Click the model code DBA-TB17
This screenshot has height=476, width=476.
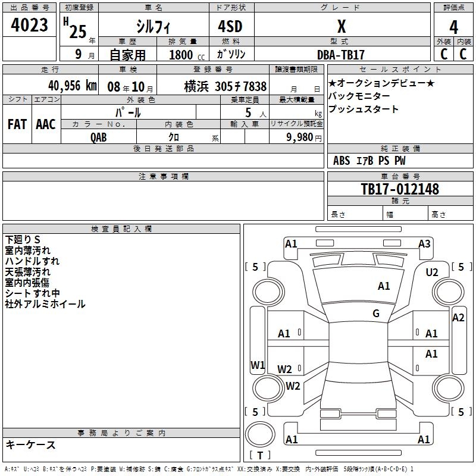click(x=340, y=55)
